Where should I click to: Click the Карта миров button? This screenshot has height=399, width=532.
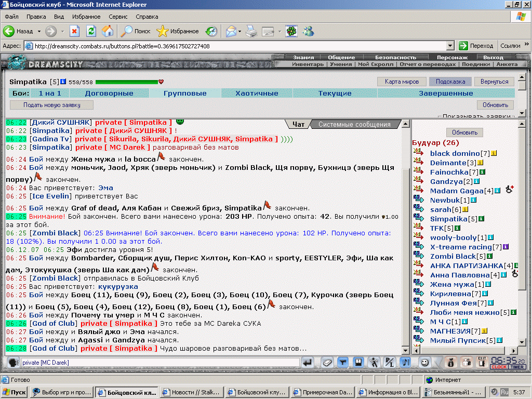coord(402,82)
